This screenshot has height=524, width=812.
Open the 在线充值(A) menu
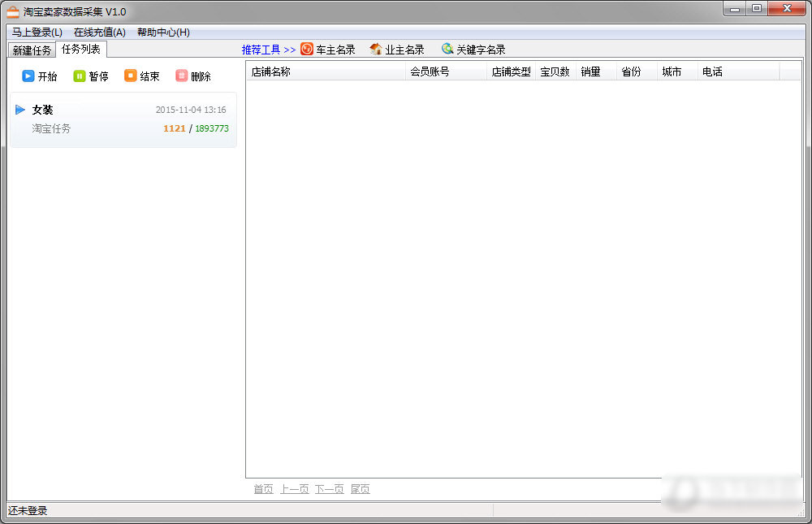(99, 32)
